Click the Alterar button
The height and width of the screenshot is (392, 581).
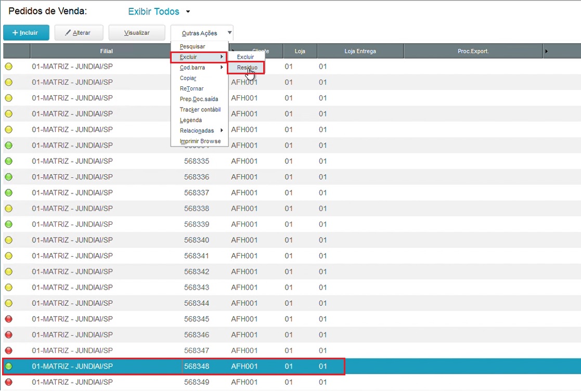(x=79, y=33)
